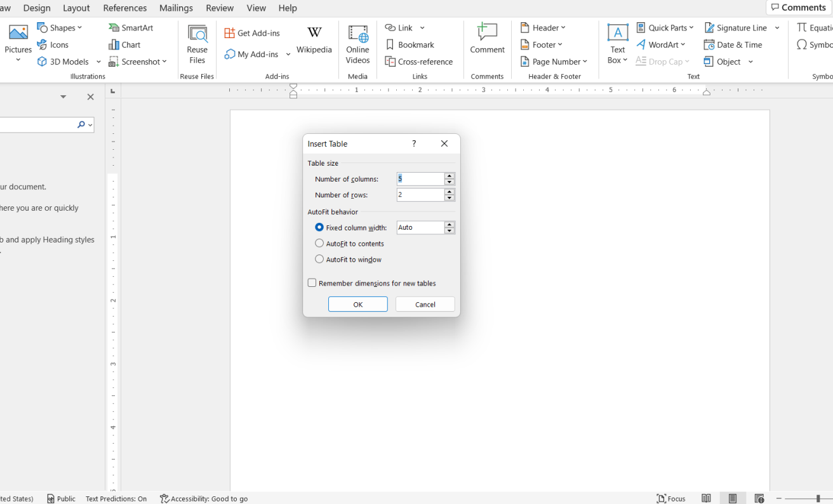Increase the number of columns

pos(450,176)
